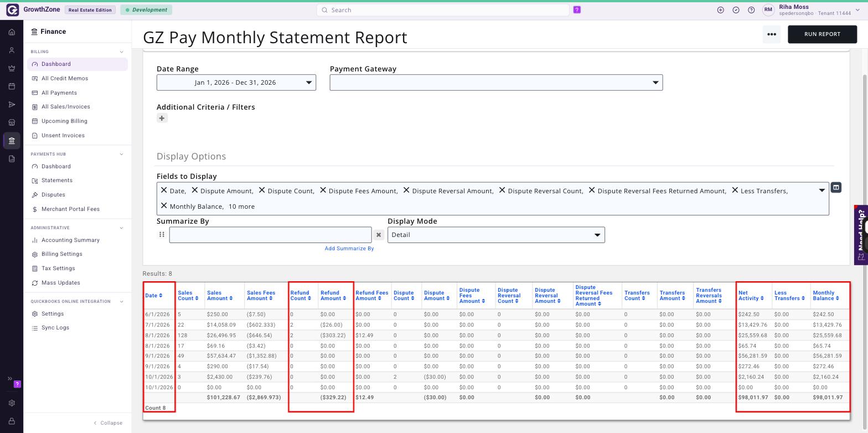Click the Summarize By input field
Image resolution: width=868 pixels, height=433 pixels.
coord(270,235)
